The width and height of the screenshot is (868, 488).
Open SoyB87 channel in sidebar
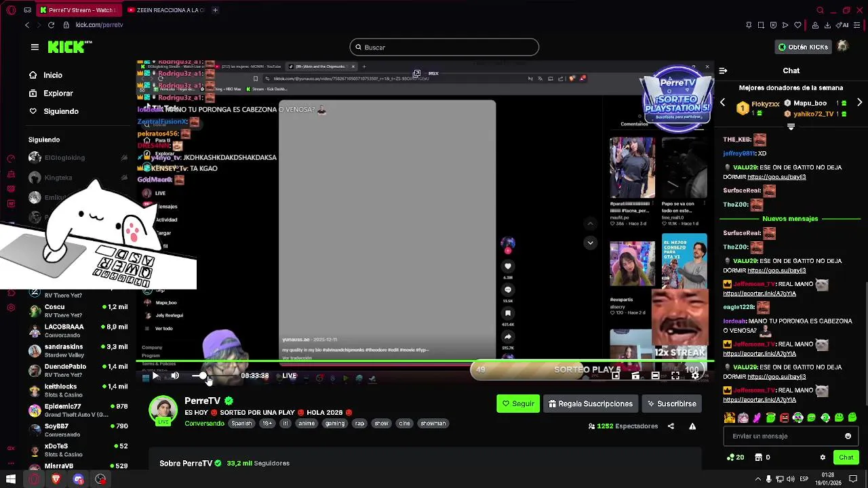pos(78,430)
